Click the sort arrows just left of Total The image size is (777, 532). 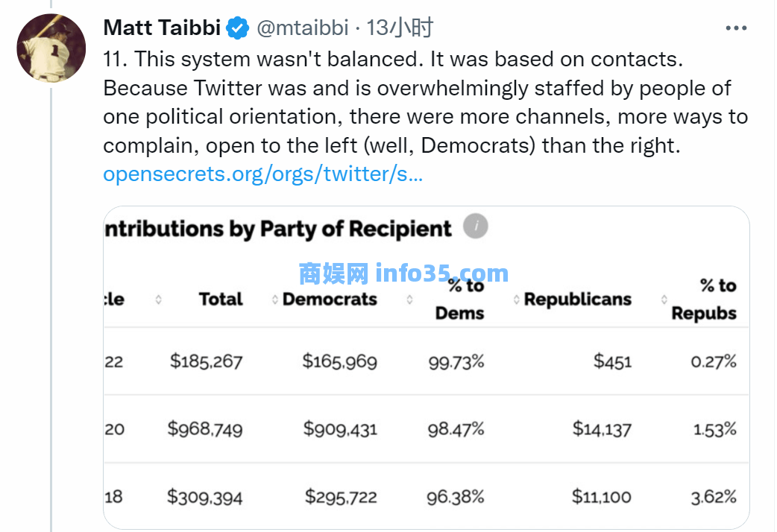[158, 300]
